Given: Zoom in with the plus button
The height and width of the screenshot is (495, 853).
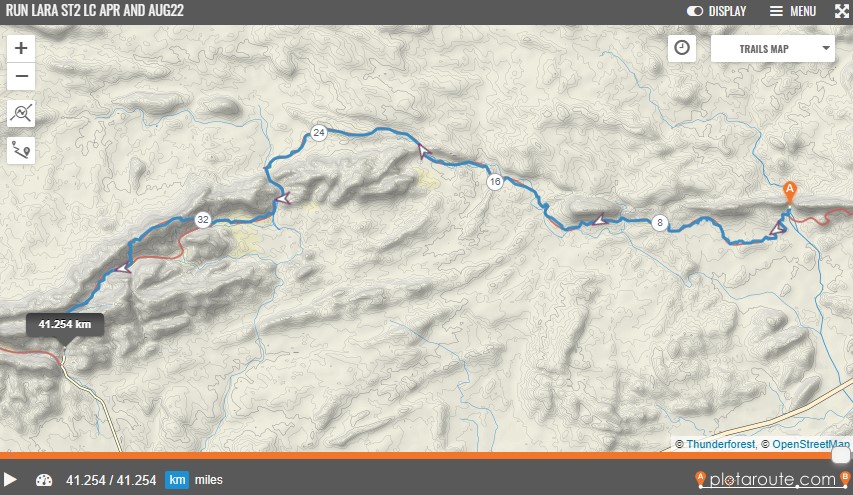Looking at the screenshot, I should (21, 48).
